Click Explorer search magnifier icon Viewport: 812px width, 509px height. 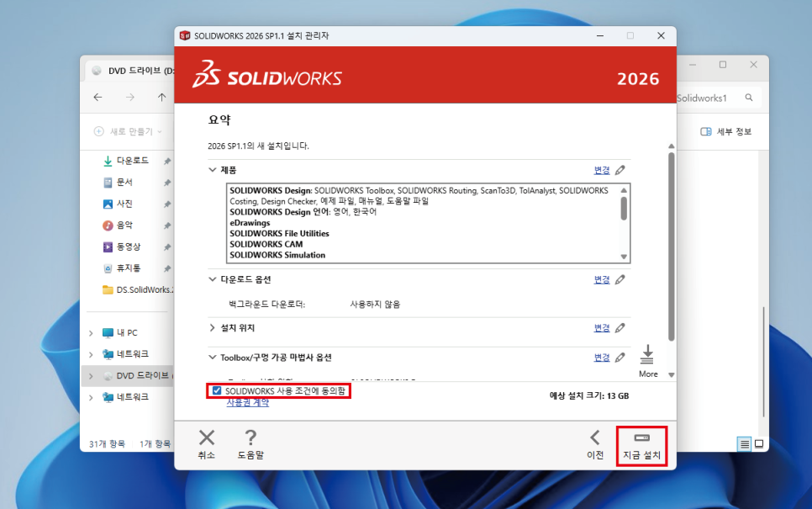[x=749, y=98]
